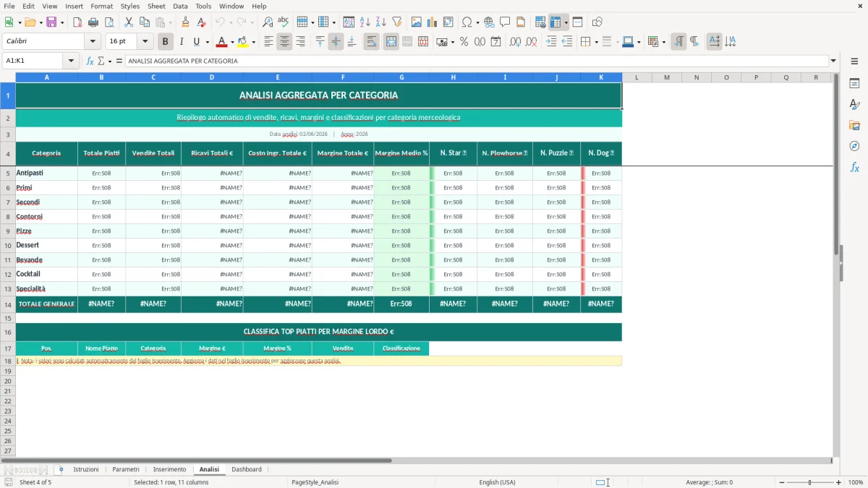The height and width of the screenshot is (488, 868).
Task: Toggle Wrap Text button
Action: coord(372,42)
